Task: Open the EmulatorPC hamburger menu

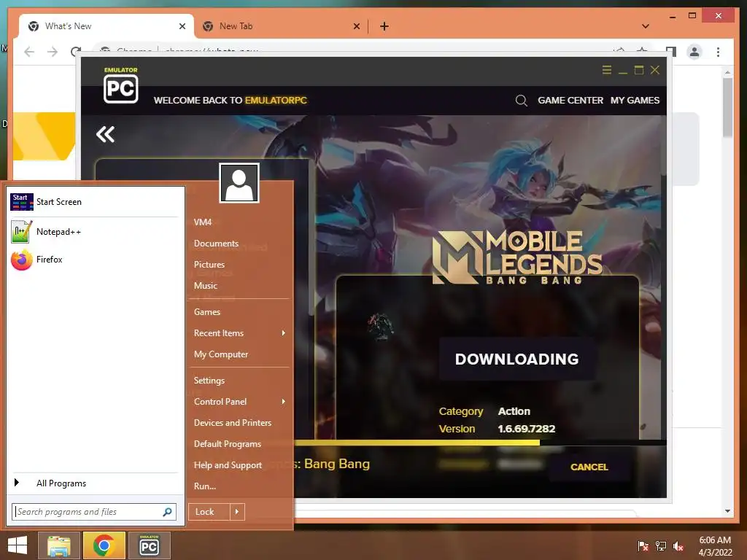Action: point(606,70)
